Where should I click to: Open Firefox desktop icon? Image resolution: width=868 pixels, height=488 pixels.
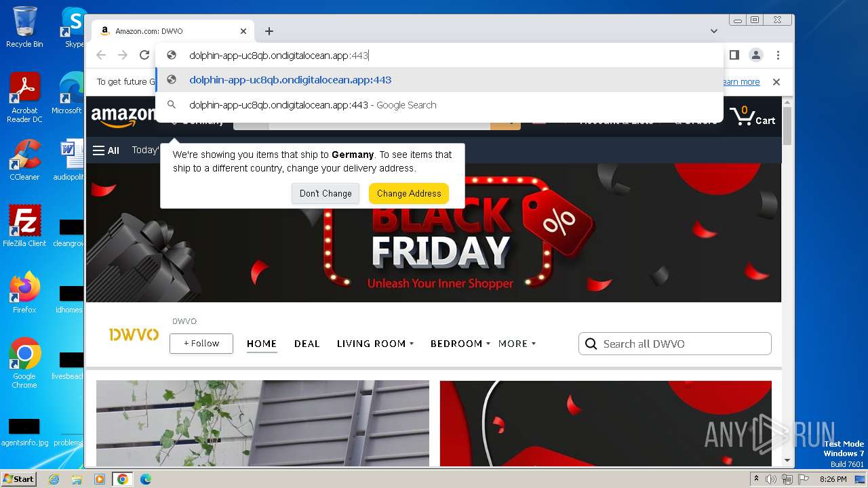point(24,292)
